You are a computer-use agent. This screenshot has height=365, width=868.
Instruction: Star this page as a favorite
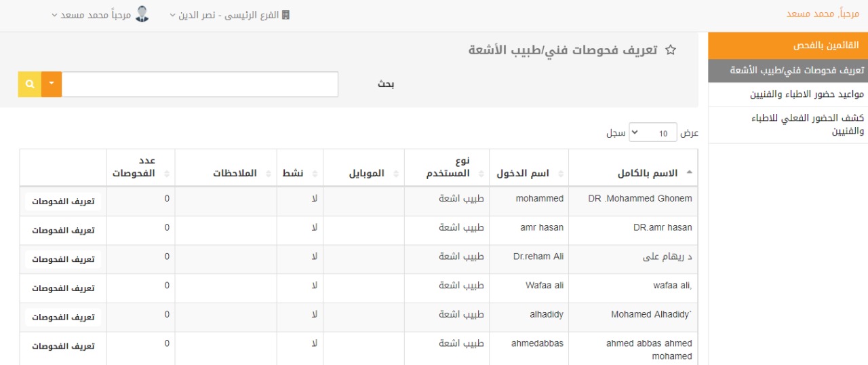coord(671,50)
